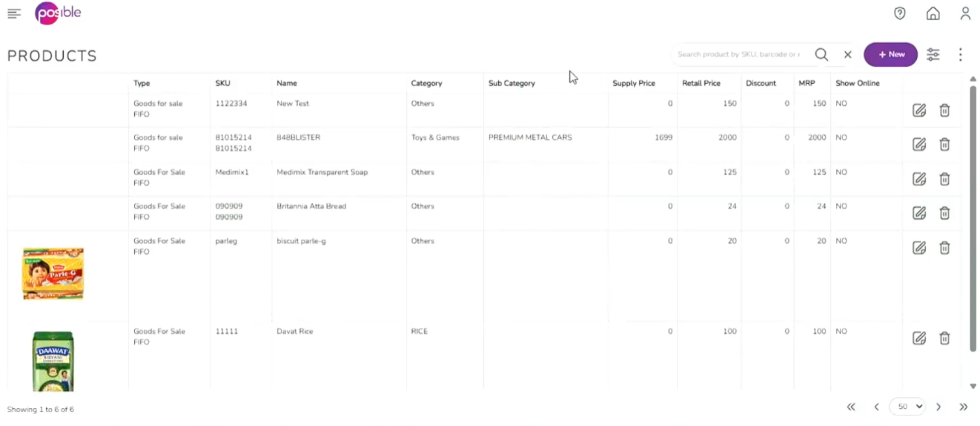Sort by the Retail Price column header

[x=701, y=83]
